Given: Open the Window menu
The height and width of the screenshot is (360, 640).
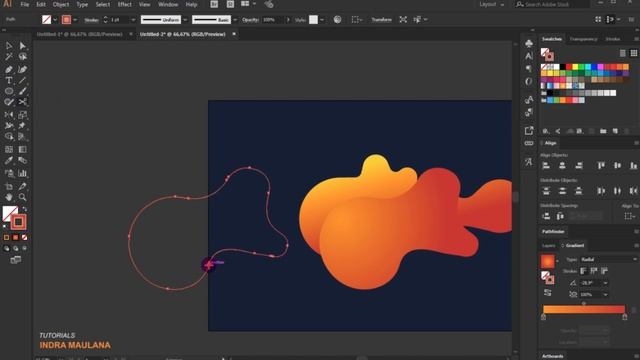Looking at the screenshot, I should coord(168,4).
